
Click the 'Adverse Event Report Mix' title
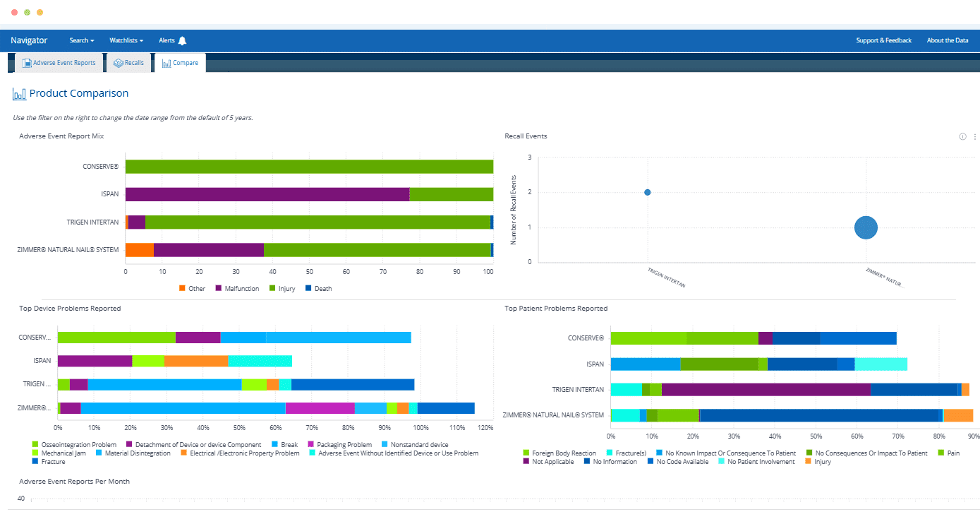pyautogui.click(x=61, y=136)
